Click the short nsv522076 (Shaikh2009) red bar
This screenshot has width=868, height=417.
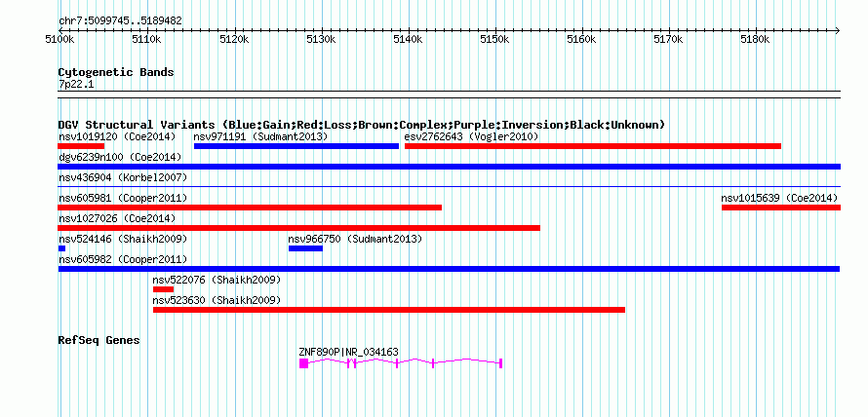[163, 289]
